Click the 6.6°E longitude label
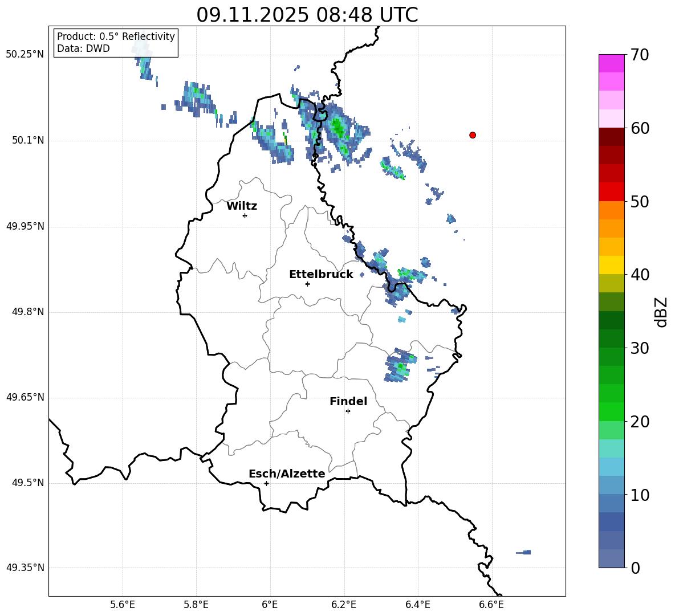675x616 pixels. (x=491, y=605)
